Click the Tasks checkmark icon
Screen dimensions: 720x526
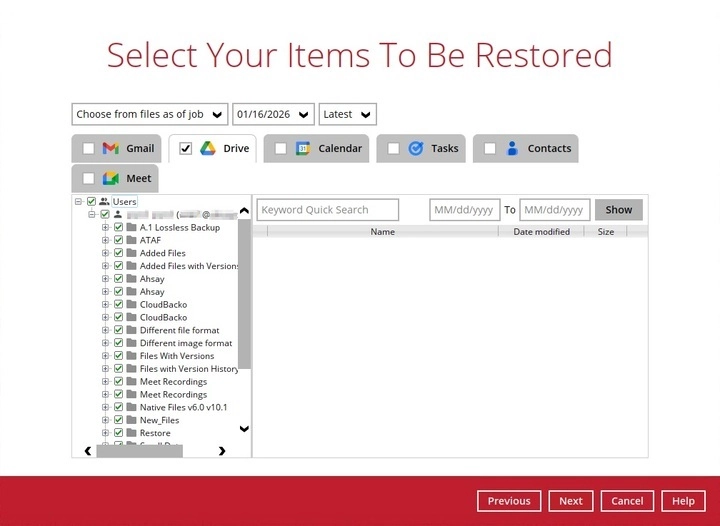point(416,149)
